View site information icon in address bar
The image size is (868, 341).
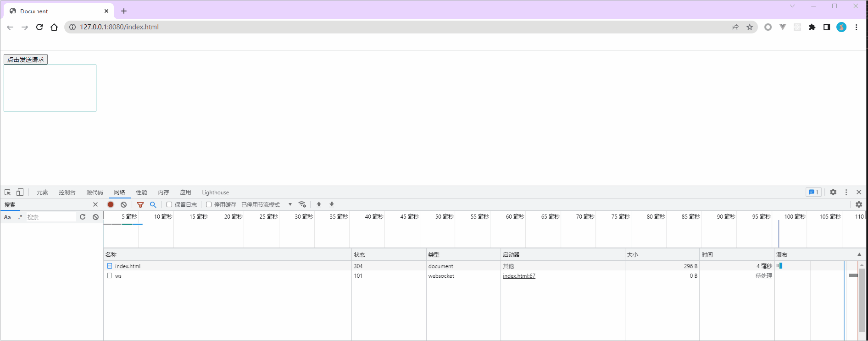coord(72,27)
